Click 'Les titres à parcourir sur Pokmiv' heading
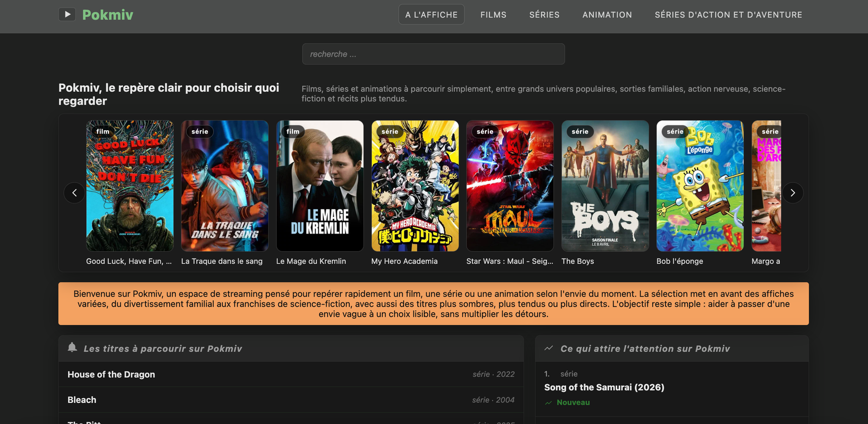Viewport: 868px width, 424px height. click(x=163, y=349)
